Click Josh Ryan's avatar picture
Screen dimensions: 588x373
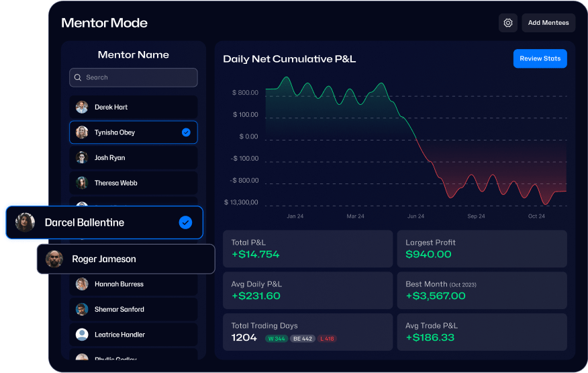tap(82, 158)
